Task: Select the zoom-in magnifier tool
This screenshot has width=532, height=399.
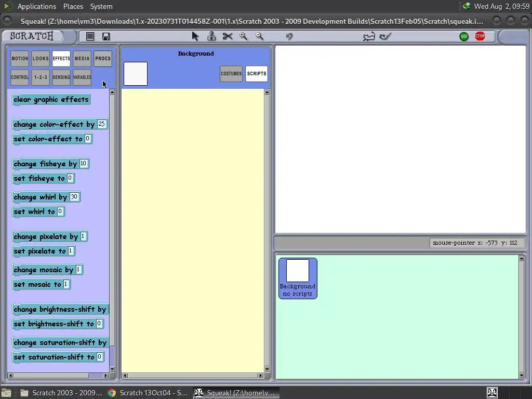Action: click(243, 36)
